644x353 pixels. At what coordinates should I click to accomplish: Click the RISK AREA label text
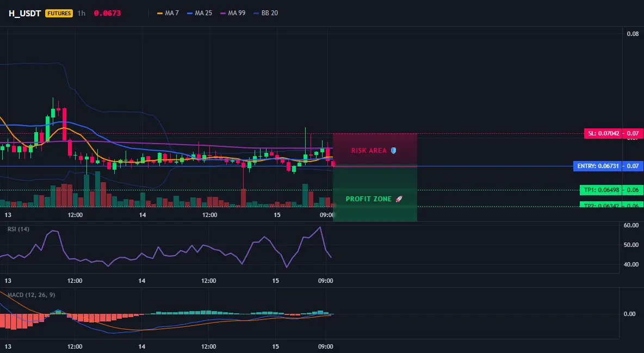[x=369, y=151]
